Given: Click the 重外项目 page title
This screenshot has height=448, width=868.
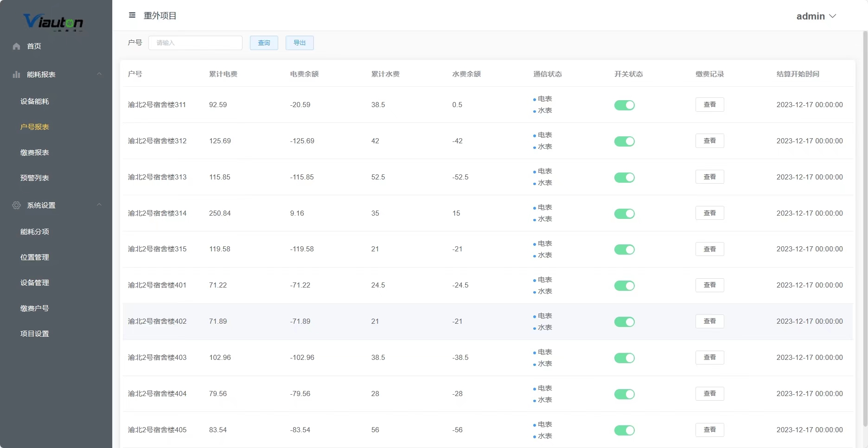Looking at the screenshot, I should (x=160, y=16).
